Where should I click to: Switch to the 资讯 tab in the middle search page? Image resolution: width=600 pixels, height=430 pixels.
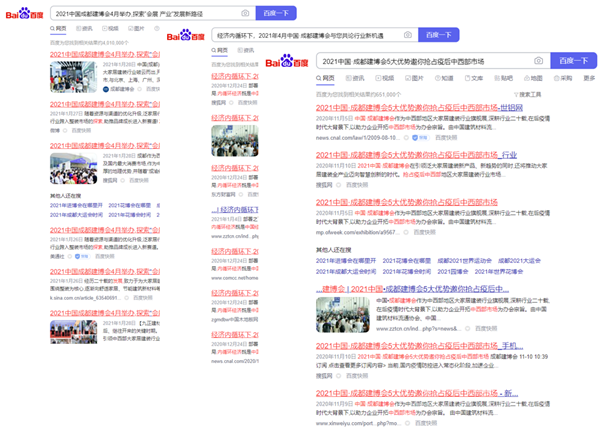coord(246,50)
